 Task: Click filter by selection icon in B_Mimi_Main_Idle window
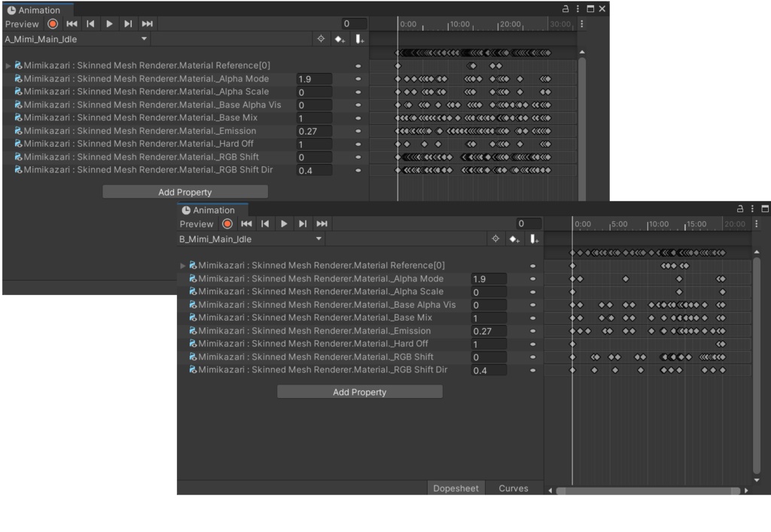tap(495, 239)
